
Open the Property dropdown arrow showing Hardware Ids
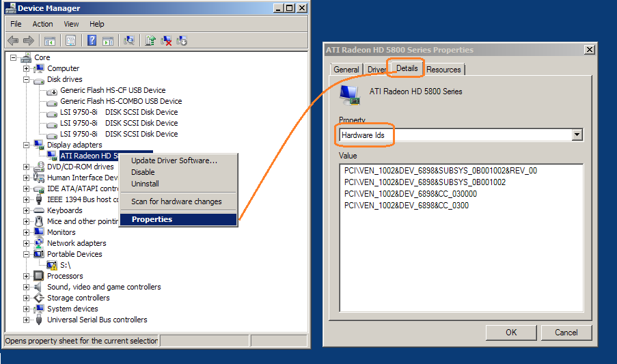pyautogui.click(x=577, y=135)
